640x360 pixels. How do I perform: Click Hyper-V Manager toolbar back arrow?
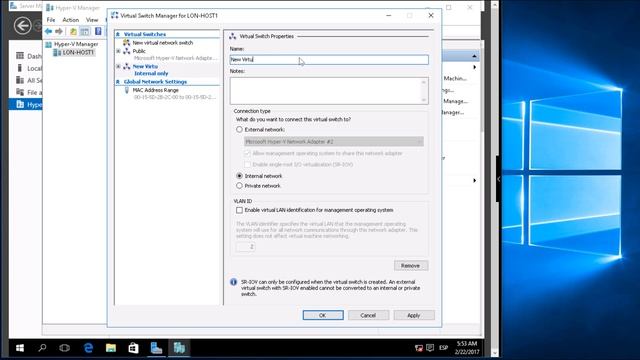tap(49, 31)
